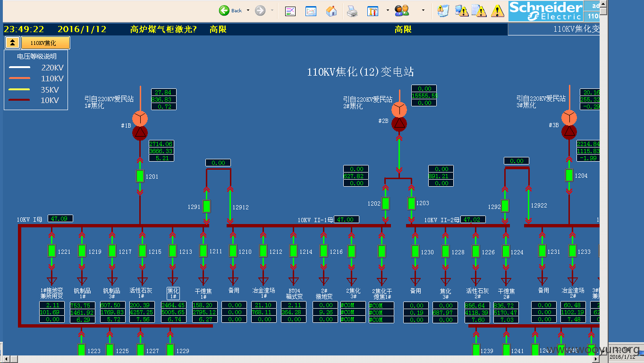Viewport: 644px width, 363px height.
Task: Toggle breaker 1202
Action: [386, 203]
